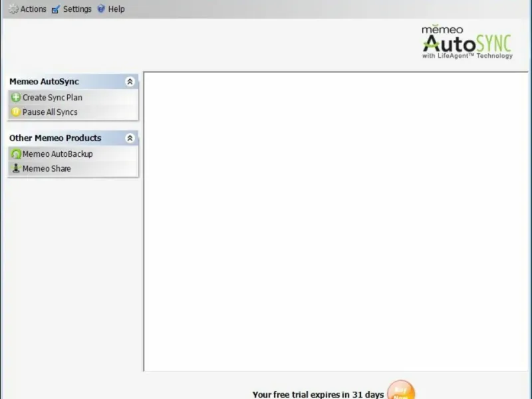Click the checkbox-pencil icon beside Settings
Viewport: 532px width, 399px height.
[56, 9]
